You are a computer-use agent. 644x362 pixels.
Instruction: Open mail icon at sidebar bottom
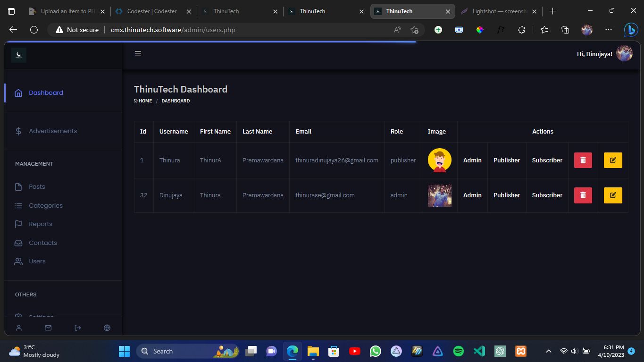tap(48, 328)
